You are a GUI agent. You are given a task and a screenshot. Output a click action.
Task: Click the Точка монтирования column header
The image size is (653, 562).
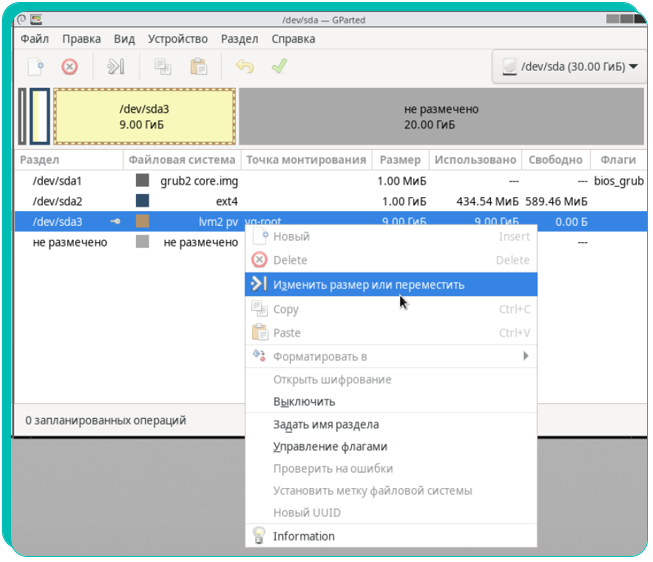[306, 160]
